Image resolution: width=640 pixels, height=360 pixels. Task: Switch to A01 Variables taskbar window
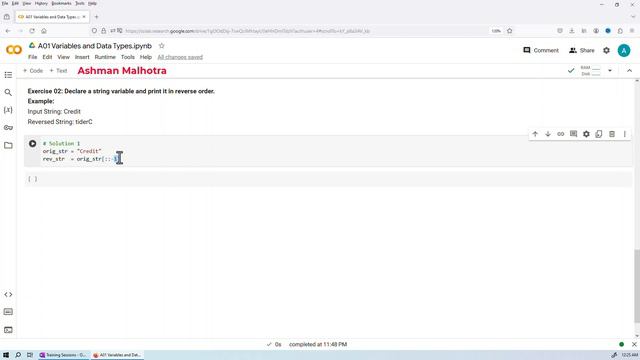(x=117, y=355)
